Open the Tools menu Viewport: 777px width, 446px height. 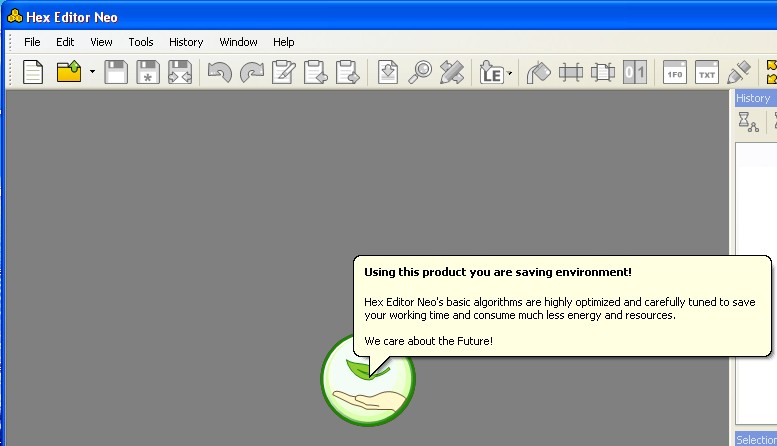pyautogui.click(x=141, y=42)
